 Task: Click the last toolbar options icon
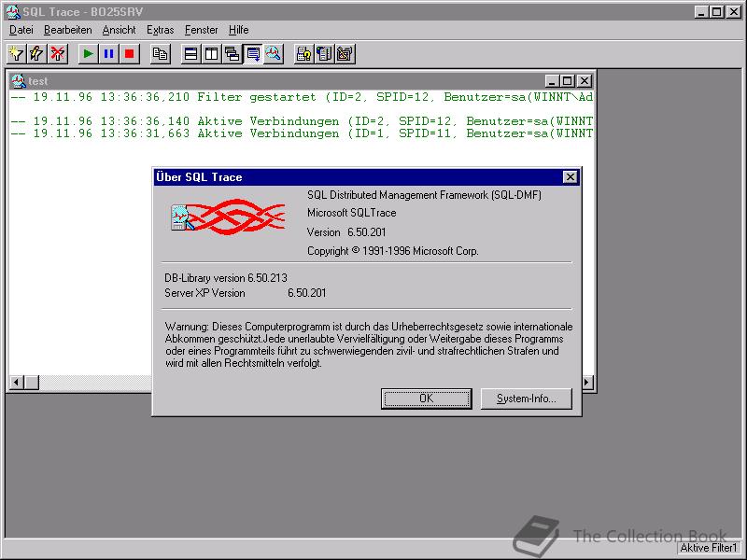pos(345,54)
